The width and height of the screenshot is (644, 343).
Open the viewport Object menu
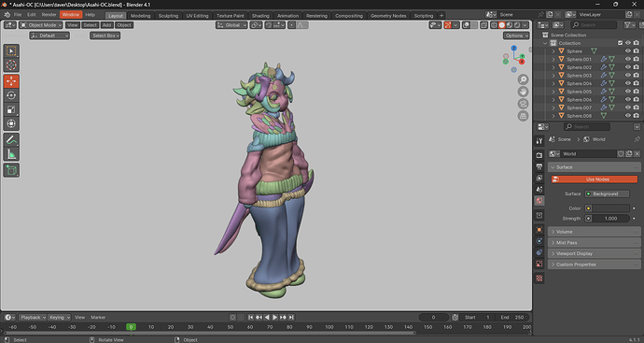click(123, 25)
